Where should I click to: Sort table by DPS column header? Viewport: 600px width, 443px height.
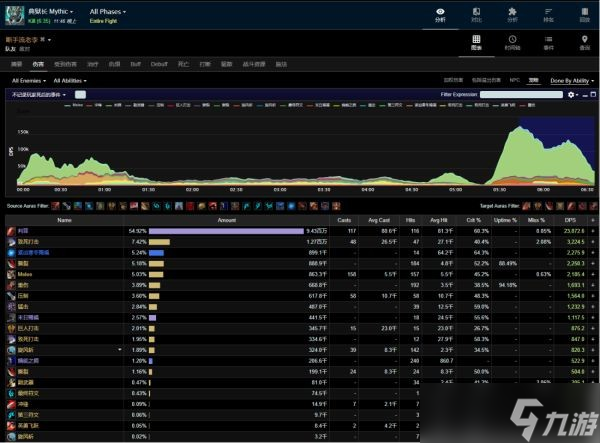click(572, 220)
